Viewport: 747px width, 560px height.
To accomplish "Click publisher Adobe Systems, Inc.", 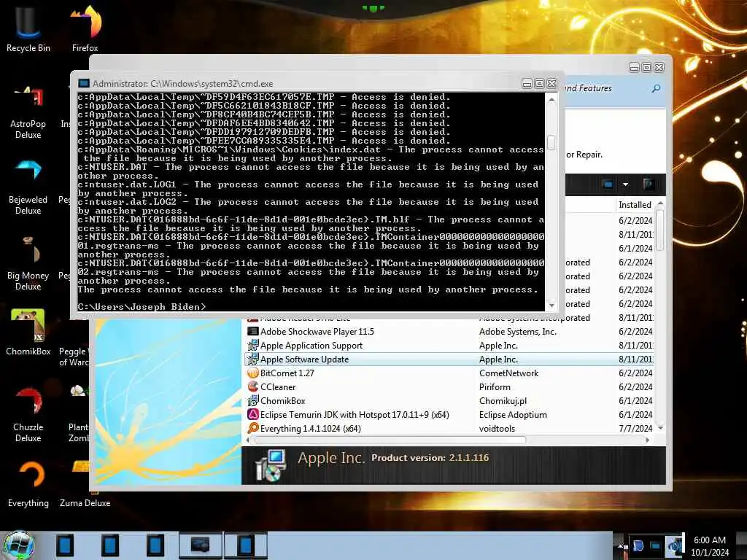I will coord(517,332).
